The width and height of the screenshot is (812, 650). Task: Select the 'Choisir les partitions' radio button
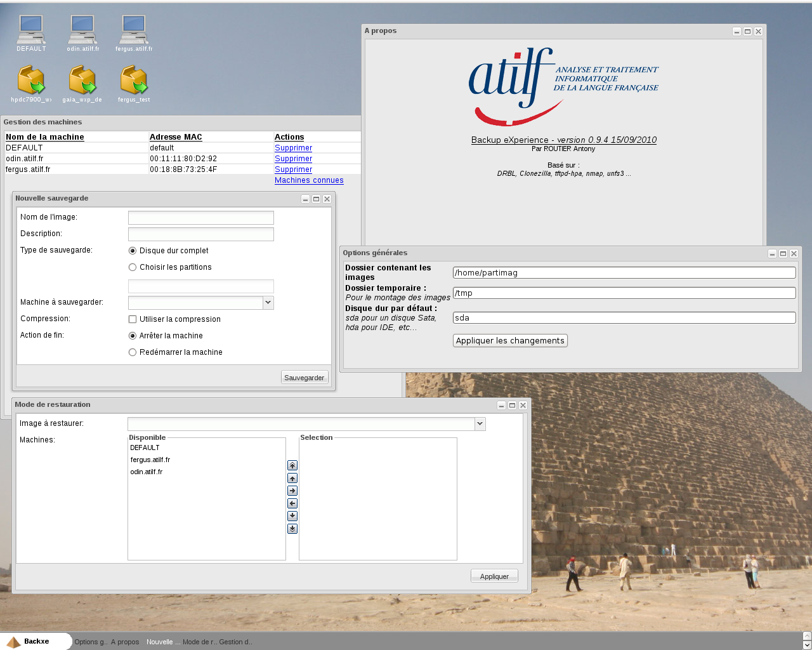[x=133, y=267]
